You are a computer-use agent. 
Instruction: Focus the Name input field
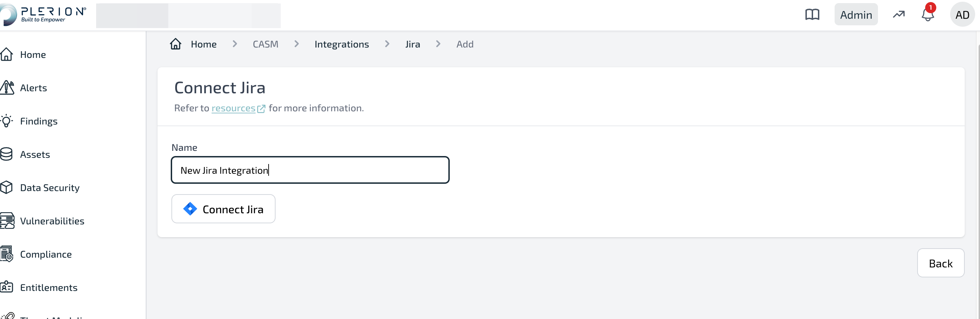click(310, 170)
